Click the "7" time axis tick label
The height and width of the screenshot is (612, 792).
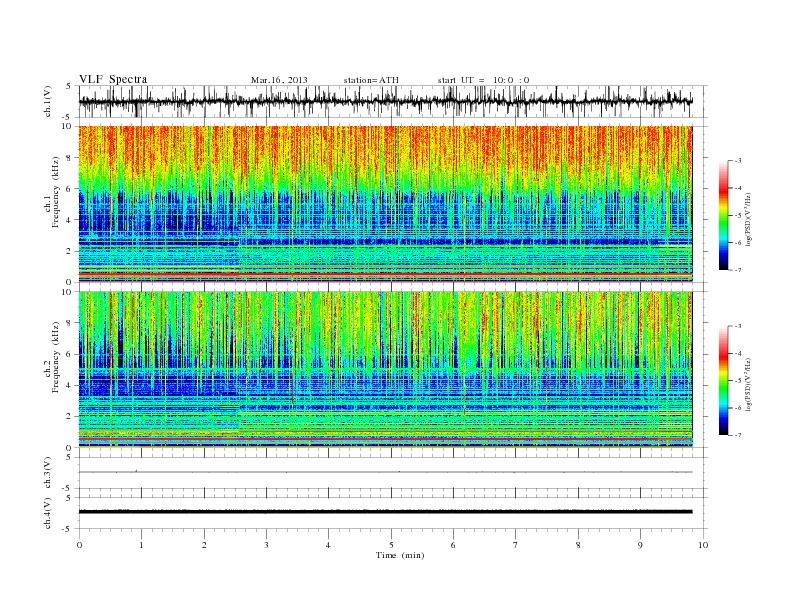tap(516, 545)
